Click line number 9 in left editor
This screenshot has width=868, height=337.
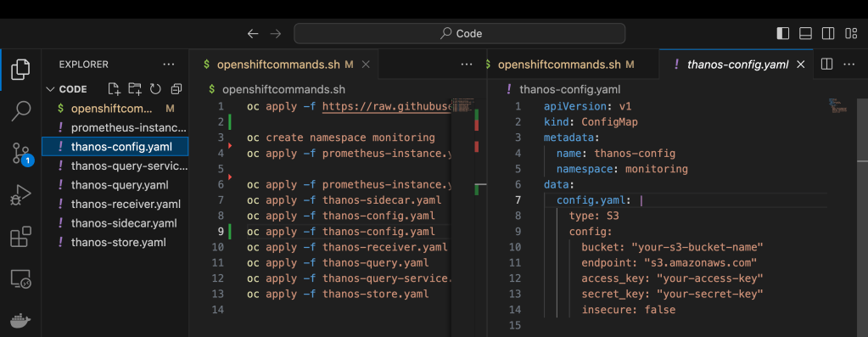point(221,231)
